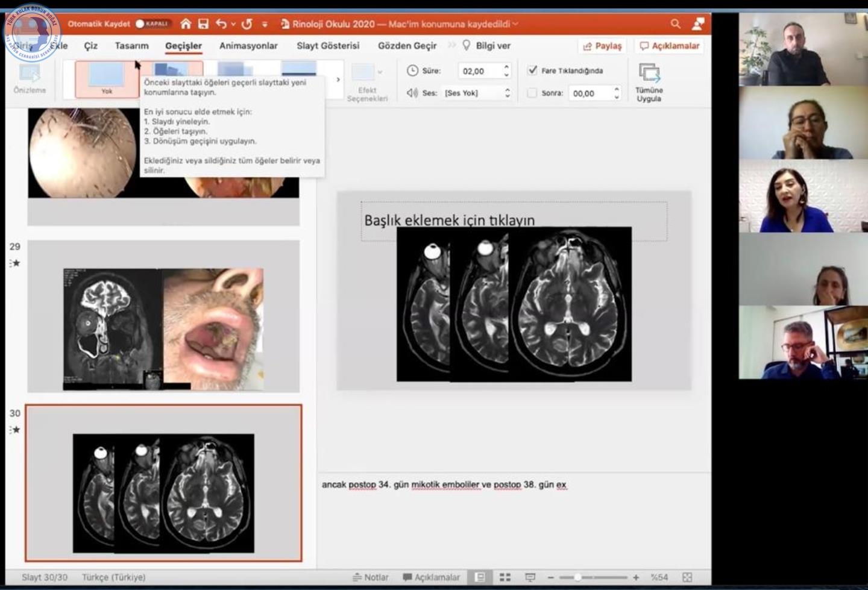Toggle the Notlar notes pane in the status bar
The image size is (868, 590).
pos(371,577)
